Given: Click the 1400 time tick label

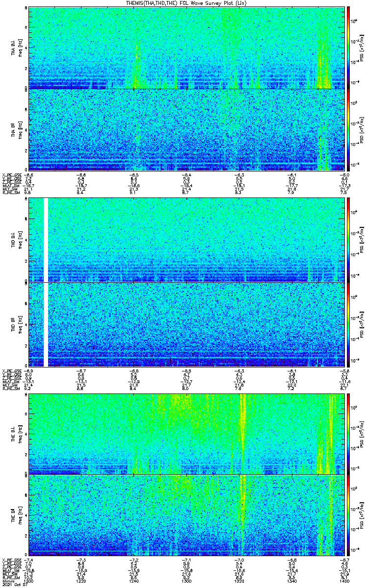Looking at the screenshot, I should [344, 581].
